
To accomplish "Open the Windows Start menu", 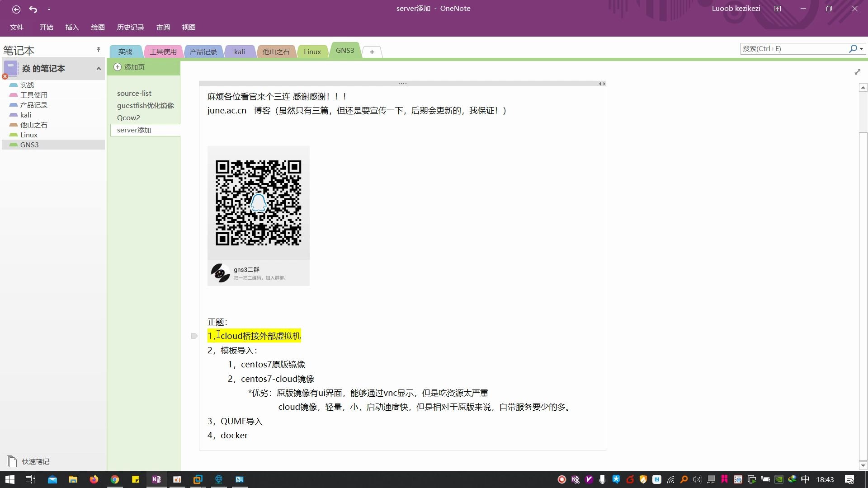I will 9,479.
